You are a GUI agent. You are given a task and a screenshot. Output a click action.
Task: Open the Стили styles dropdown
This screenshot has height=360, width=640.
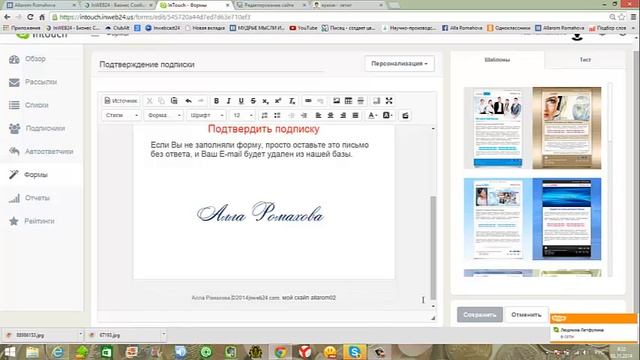(122, 116)
